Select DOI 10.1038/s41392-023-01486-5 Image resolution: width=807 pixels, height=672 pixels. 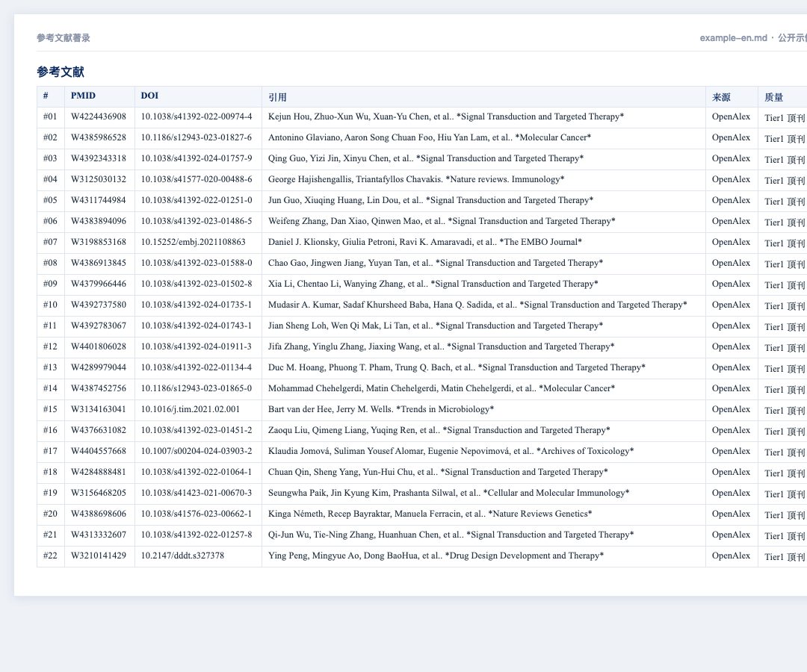click(x=197, y=221)
